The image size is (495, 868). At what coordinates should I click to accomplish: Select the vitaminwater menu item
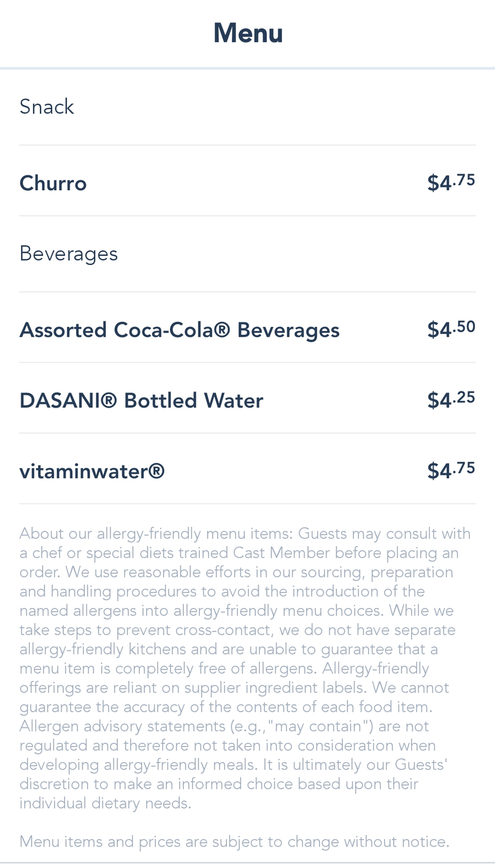coord(92,472)
